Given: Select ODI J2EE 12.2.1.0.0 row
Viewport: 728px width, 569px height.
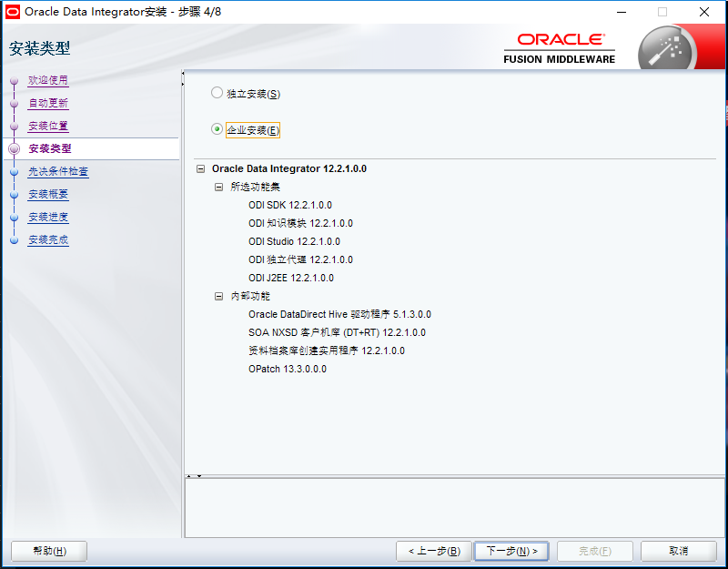Looking at the screenshot, I should pos(291,278).
